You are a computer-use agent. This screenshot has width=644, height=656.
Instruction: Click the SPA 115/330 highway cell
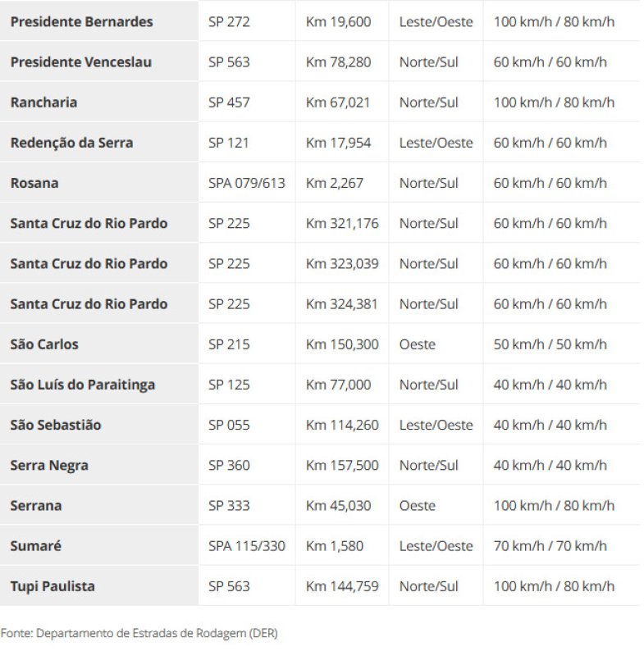tap(246, 546)
